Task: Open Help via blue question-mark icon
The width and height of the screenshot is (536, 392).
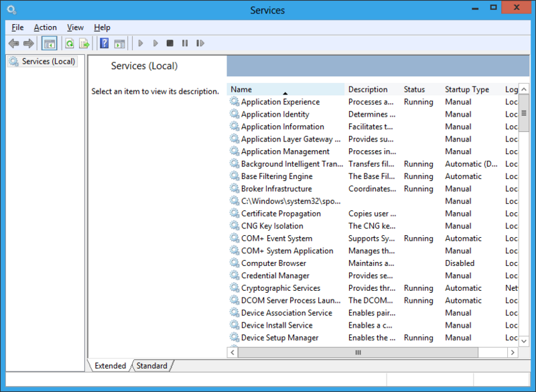Action: tap(104, 44)
